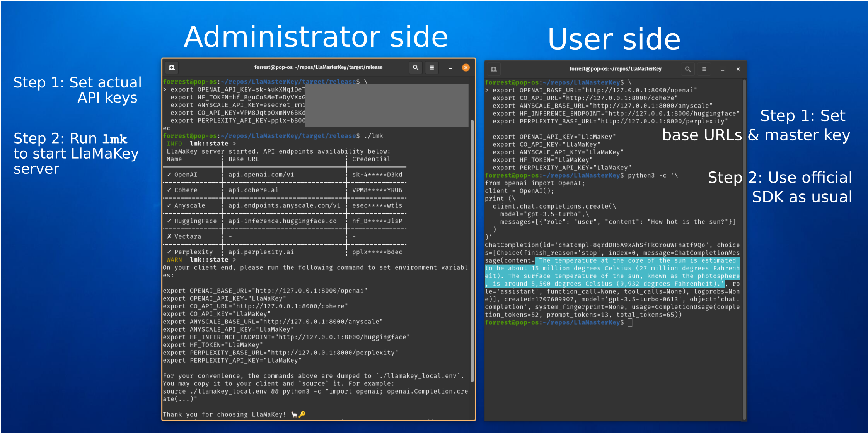This screenshot has height=433, width=868.
Task: Click new tab icon in Administrator terminal
Action: (172, 67)
